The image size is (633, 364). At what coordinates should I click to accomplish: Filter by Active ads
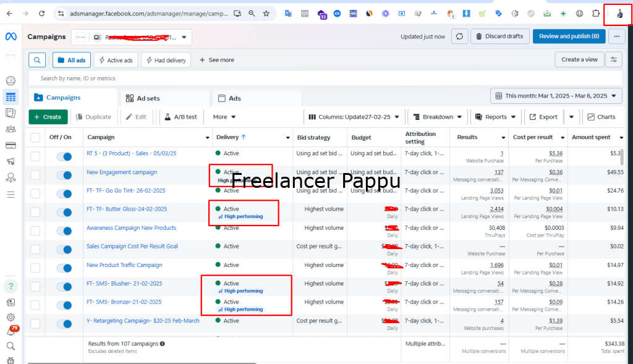(x=116, y=60)
